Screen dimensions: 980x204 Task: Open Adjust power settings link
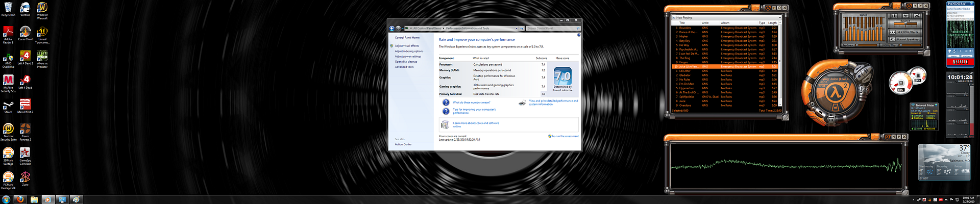coord(408,57)
